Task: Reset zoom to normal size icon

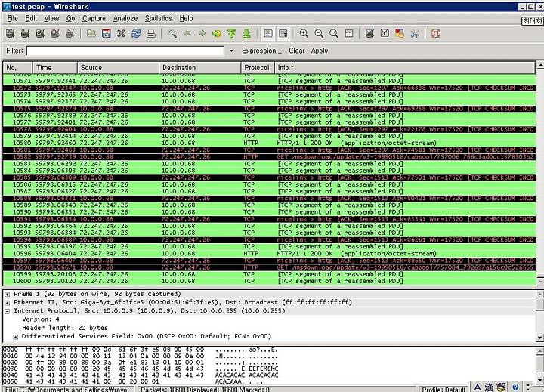Action: coord(334,34)
